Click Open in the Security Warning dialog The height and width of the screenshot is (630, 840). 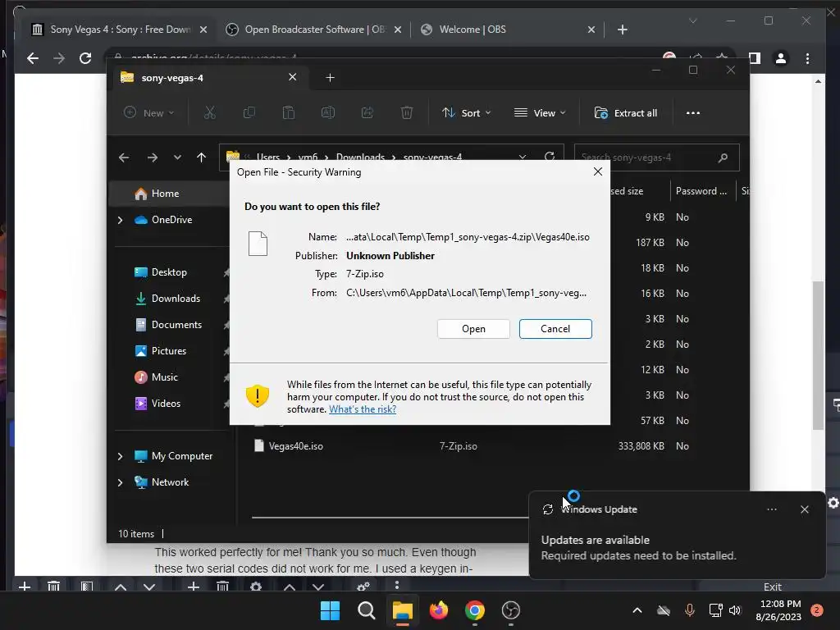coord(473,329)
